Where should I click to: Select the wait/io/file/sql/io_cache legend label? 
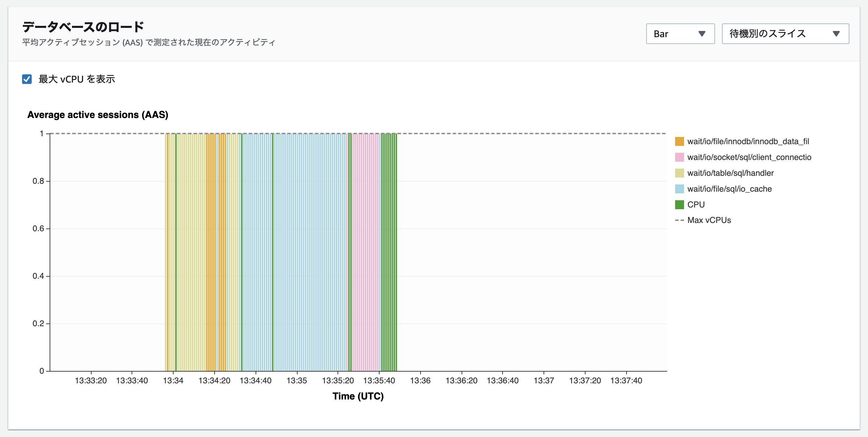(729, 189)
